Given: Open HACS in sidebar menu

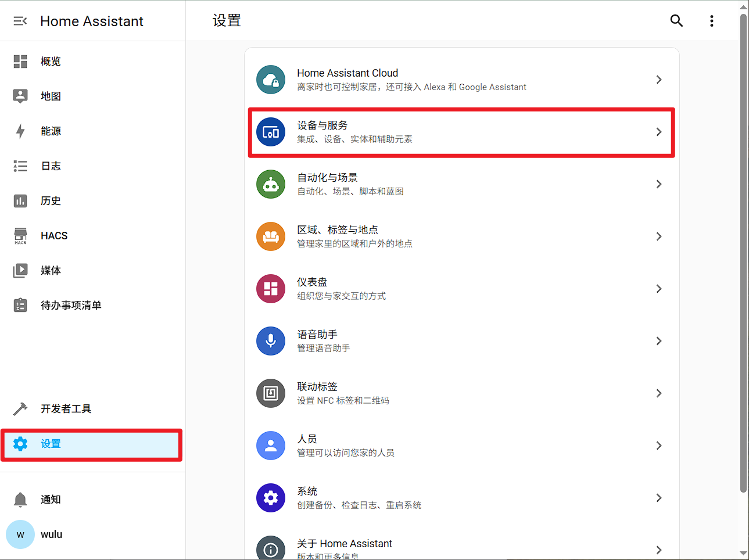Looking at the screenshot, I should [x=54, y=236].
